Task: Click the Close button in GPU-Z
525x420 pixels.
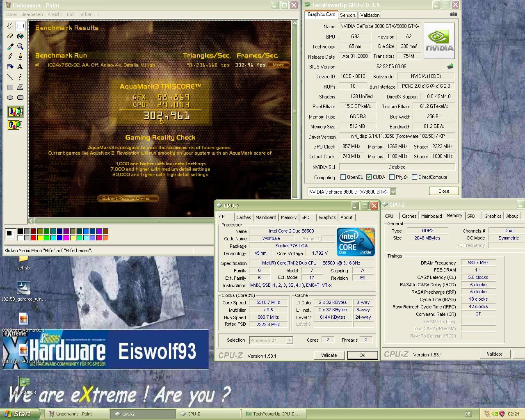Action: click(444, 191)
